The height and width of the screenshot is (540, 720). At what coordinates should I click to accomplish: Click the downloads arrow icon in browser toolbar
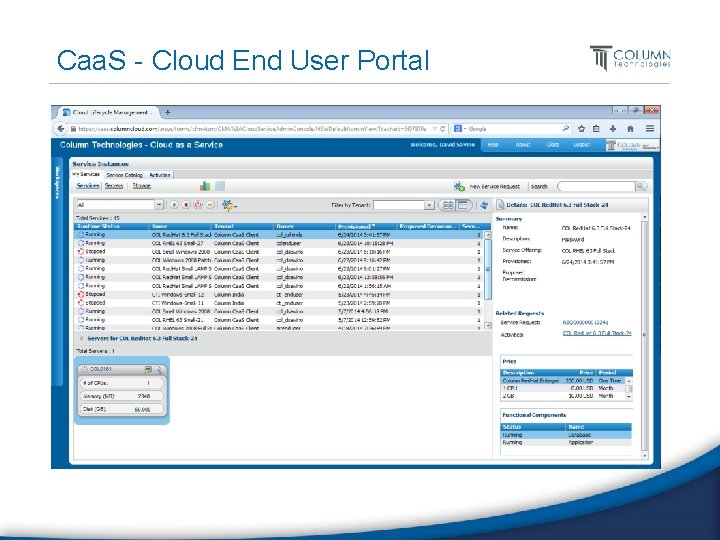pos(613,129)
